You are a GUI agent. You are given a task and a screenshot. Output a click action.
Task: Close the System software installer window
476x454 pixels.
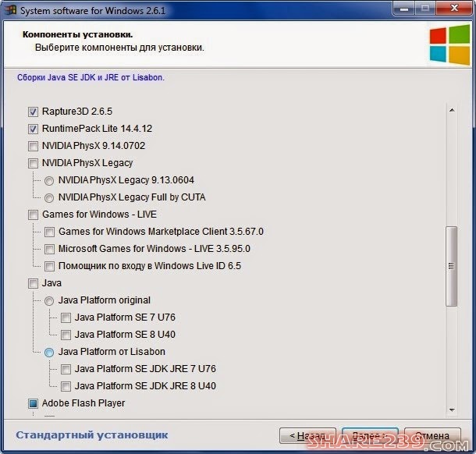pos(454,9)
